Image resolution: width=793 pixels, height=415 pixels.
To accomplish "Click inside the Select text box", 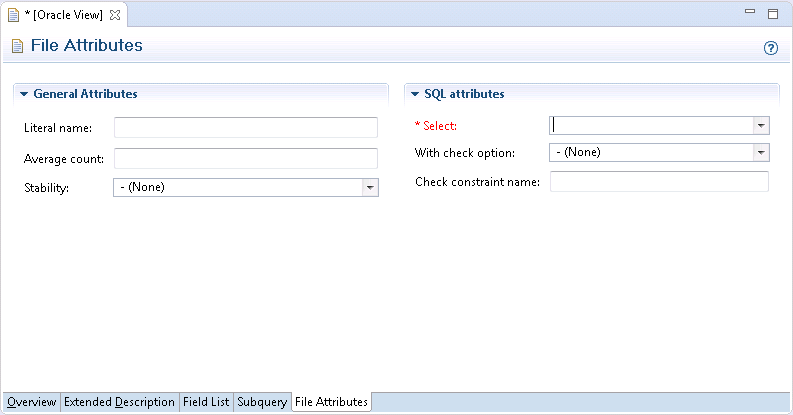I will coord(650,126).
